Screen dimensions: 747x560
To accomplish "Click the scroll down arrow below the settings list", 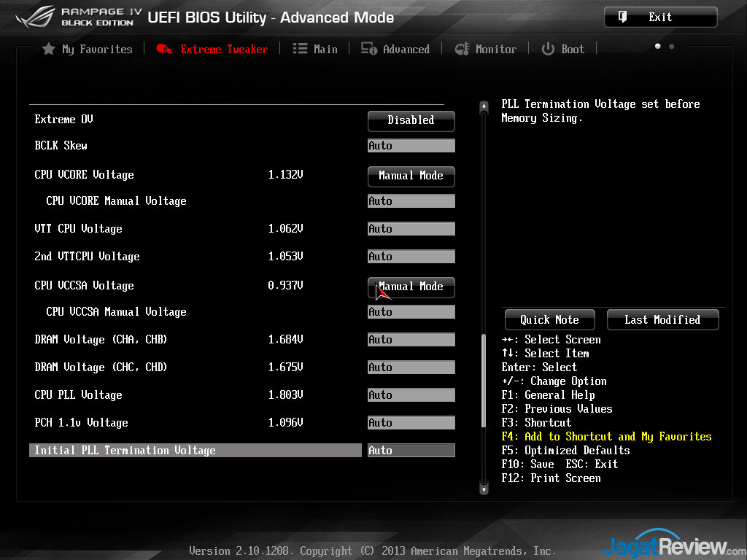I will tap(484, 489).
